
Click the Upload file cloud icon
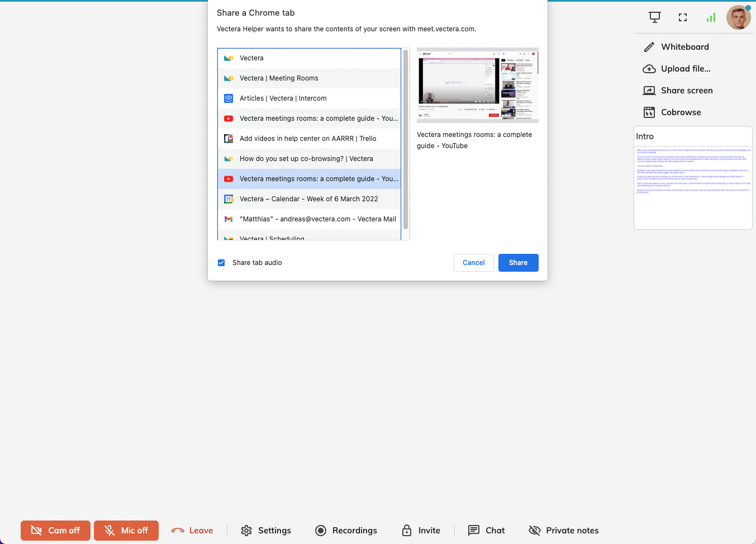649,69
